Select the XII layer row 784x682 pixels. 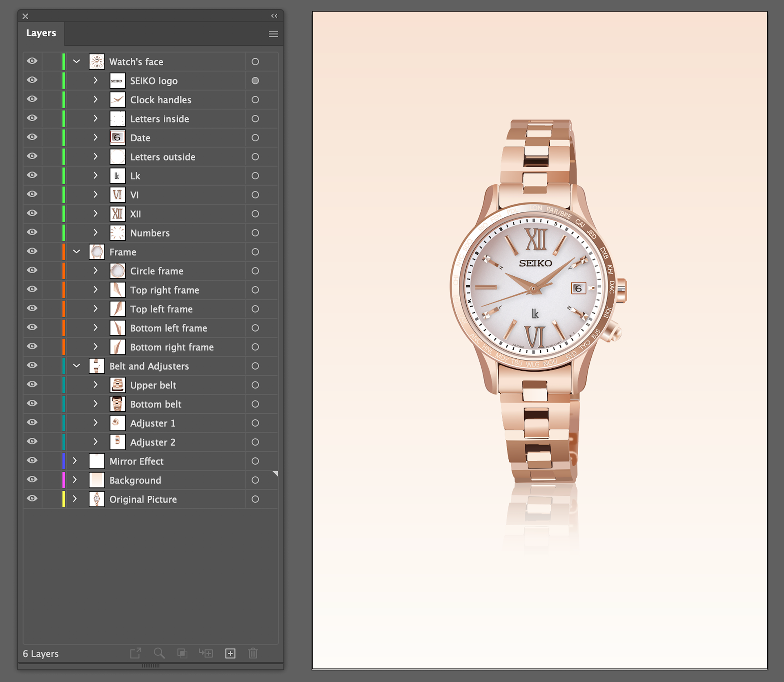(x=151, y=214)
